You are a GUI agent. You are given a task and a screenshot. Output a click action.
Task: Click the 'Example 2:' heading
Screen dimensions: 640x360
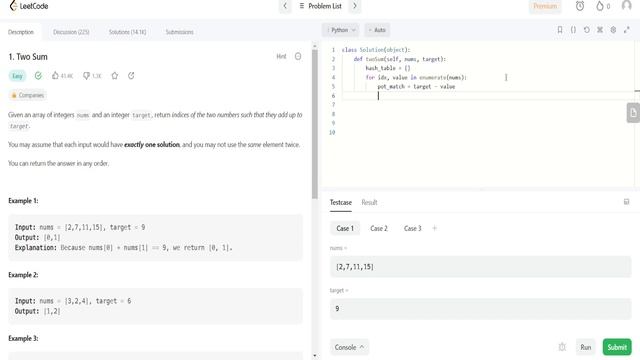(23, 275)
